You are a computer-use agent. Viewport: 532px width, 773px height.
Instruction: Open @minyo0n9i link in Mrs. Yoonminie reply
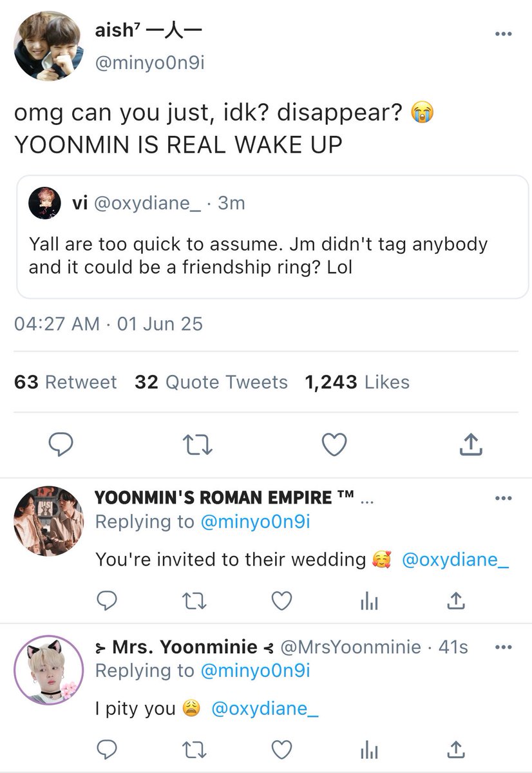(256, 671)
